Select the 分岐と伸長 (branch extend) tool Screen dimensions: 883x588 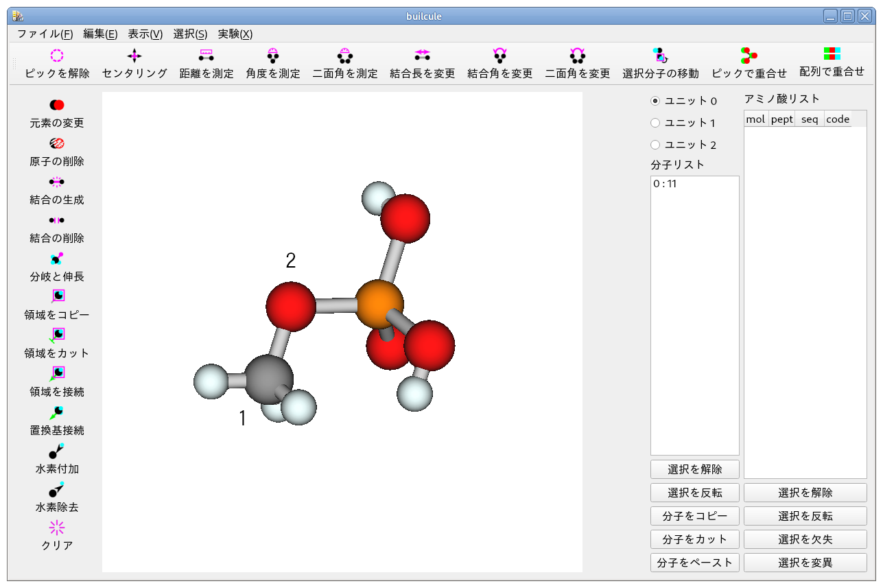[x=55, y=266]
